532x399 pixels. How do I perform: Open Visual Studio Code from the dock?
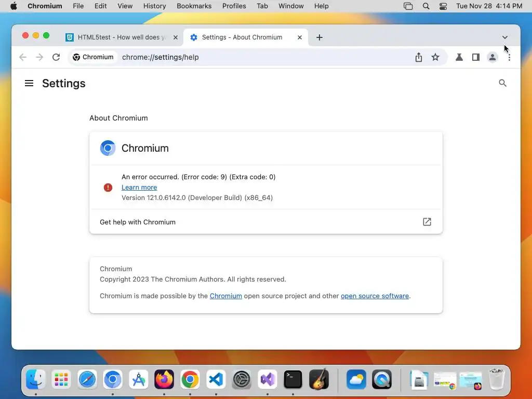click(x=216, y=379)
